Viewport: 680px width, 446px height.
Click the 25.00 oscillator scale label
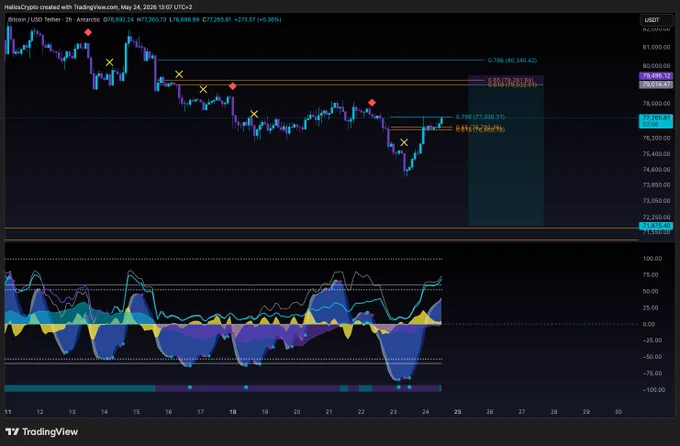[651, 308]
